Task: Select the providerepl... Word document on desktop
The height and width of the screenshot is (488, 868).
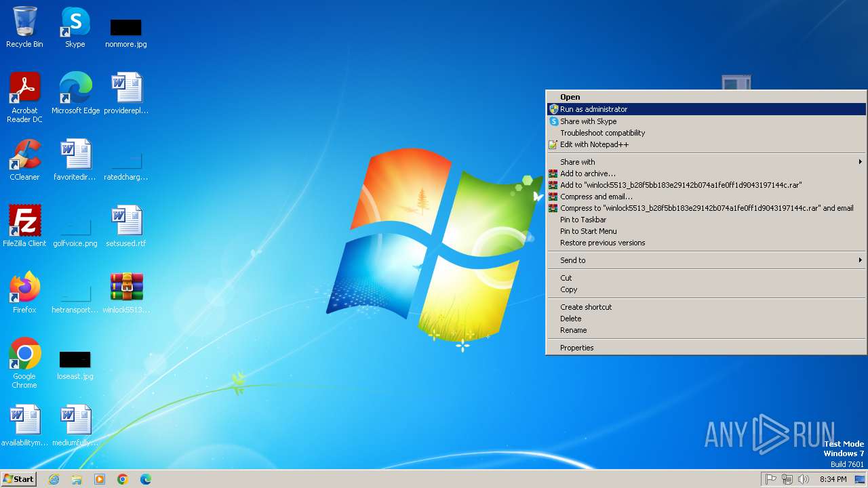Action: pyautogui.click(x=126, y=93)
